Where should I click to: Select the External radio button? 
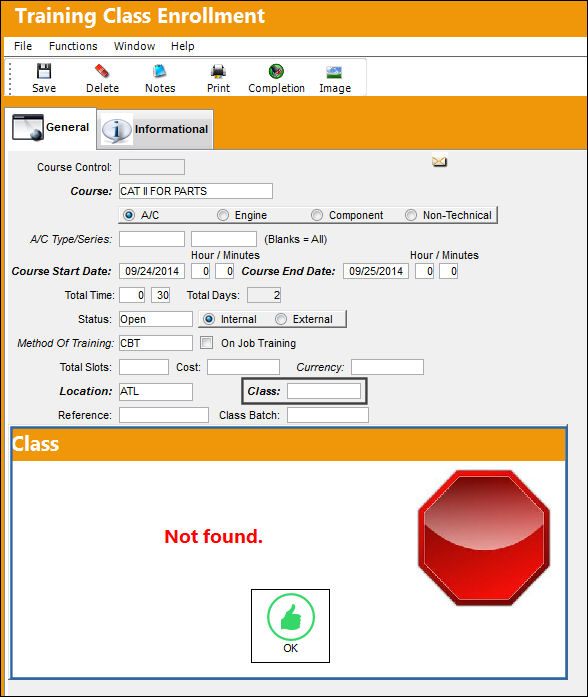point(280,319)
